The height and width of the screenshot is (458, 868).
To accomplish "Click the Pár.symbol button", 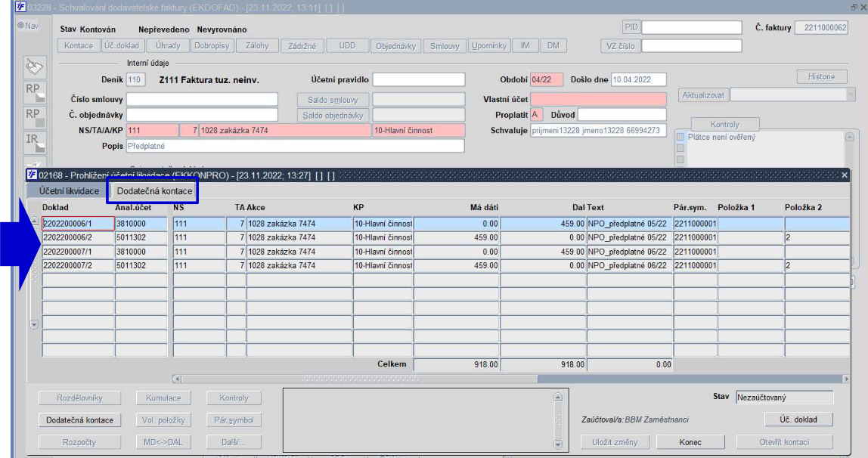I will pyautogui.click(x=234, y=420).
